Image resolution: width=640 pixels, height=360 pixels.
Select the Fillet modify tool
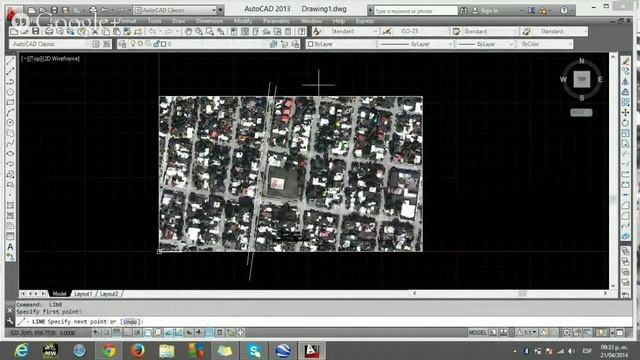click(x=625, y=216)
